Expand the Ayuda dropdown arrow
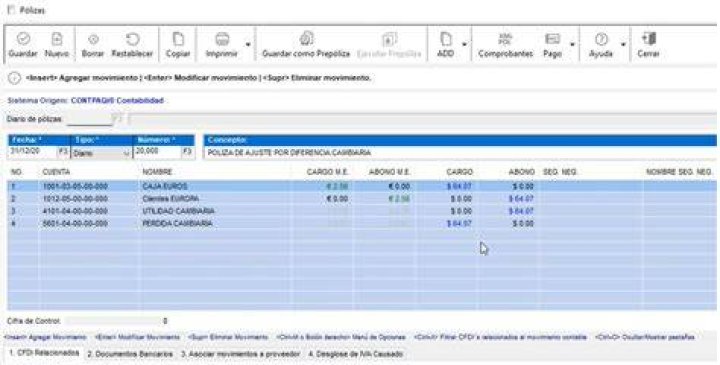The height and width of the screenshot is (365, 720). (x=623, y=45)
